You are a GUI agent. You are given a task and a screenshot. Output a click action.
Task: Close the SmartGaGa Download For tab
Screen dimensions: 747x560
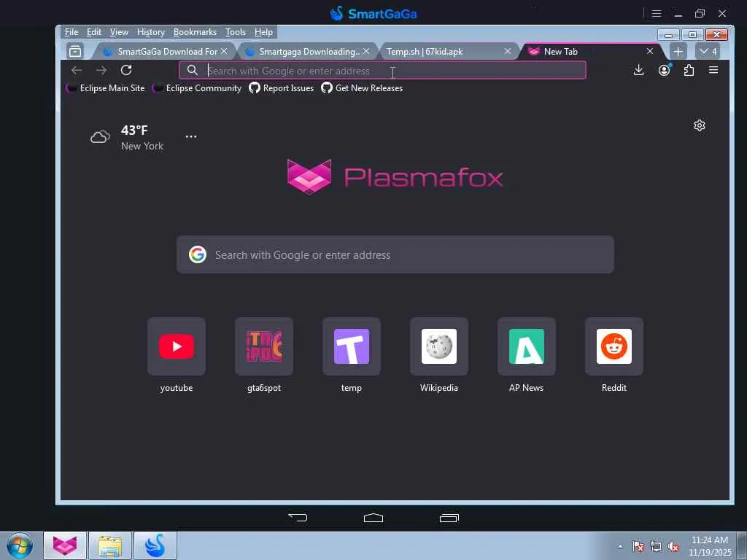tap(224, 51)
